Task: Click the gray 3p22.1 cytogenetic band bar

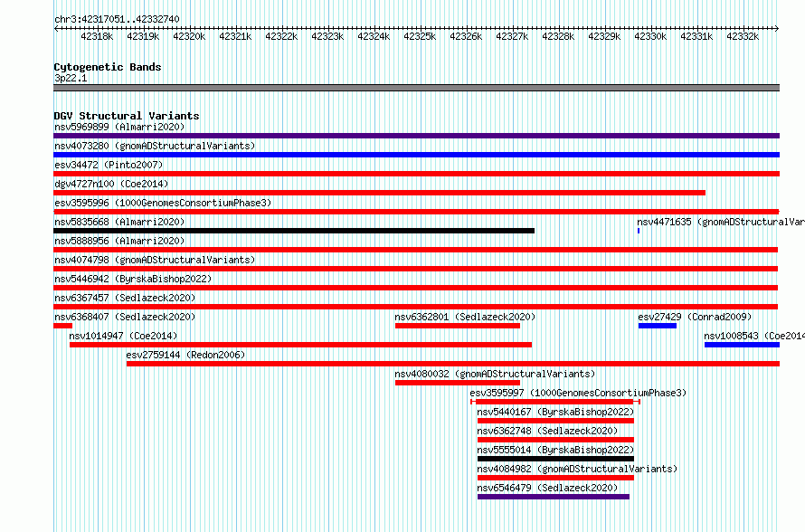Action: [x=416, y=88]
